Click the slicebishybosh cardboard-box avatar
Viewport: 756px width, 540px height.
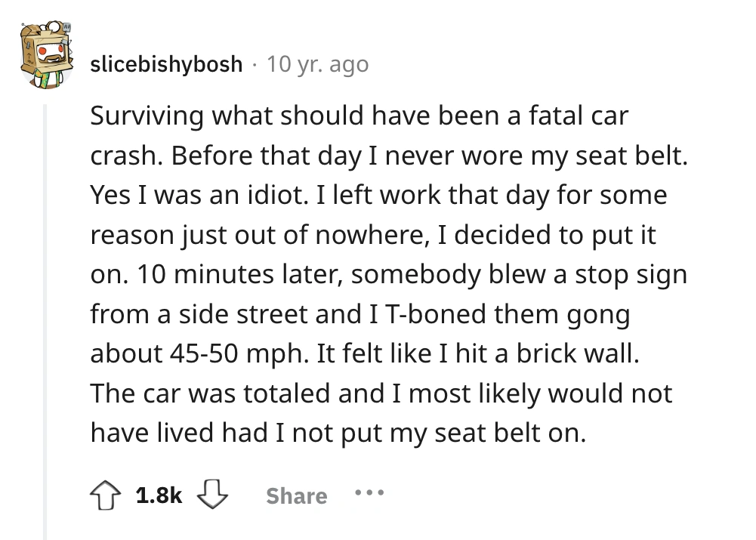pyautogui.click(x=45, y=51)
